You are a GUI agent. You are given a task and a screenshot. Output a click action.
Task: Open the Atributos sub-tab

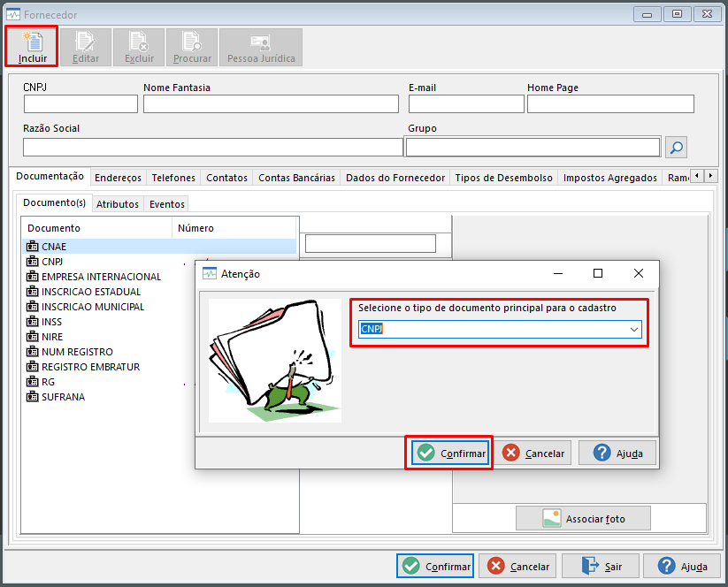point(118,204)
